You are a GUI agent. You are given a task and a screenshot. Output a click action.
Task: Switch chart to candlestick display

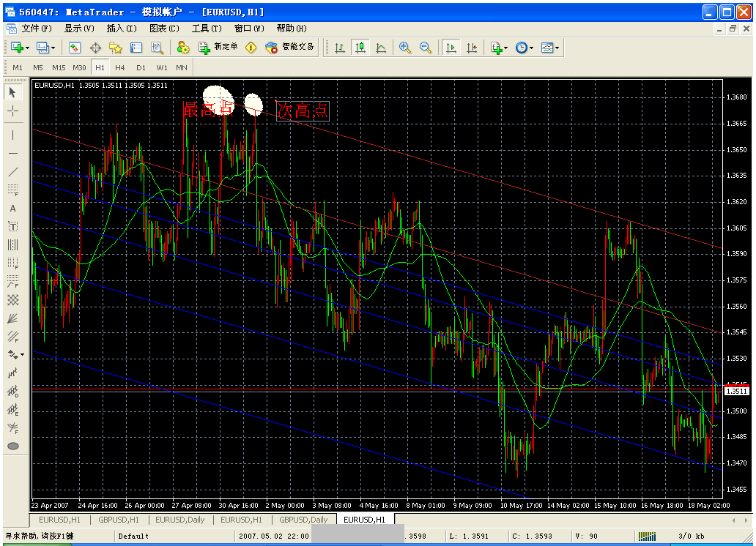360,47
